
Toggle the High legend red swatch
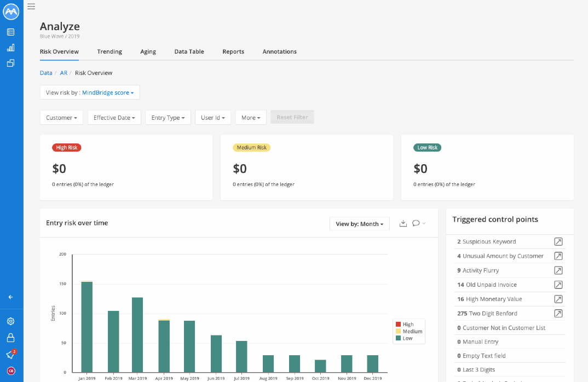[x=398, y=325]
